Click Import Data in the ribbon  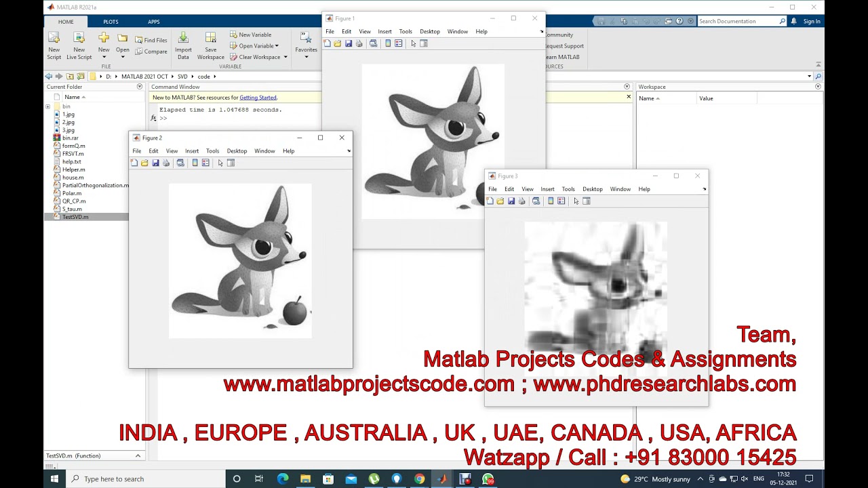coord(183,45)
